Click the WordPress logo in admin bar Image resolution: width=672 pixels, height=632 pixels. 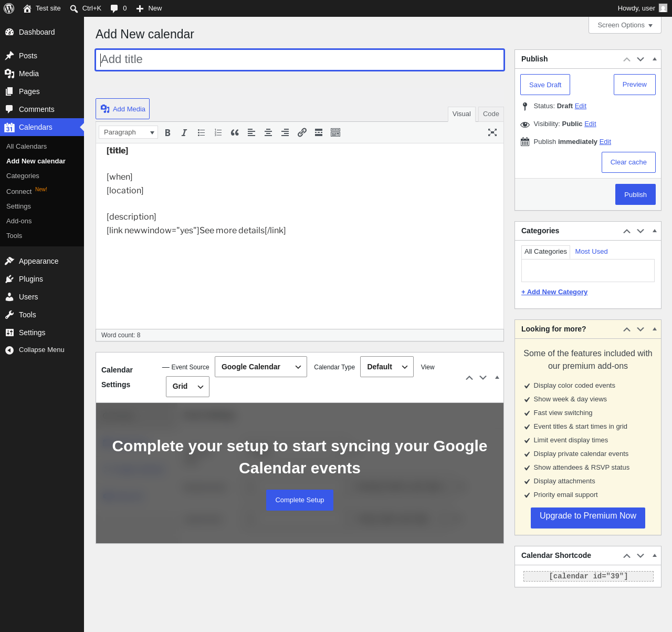point(9,8)
